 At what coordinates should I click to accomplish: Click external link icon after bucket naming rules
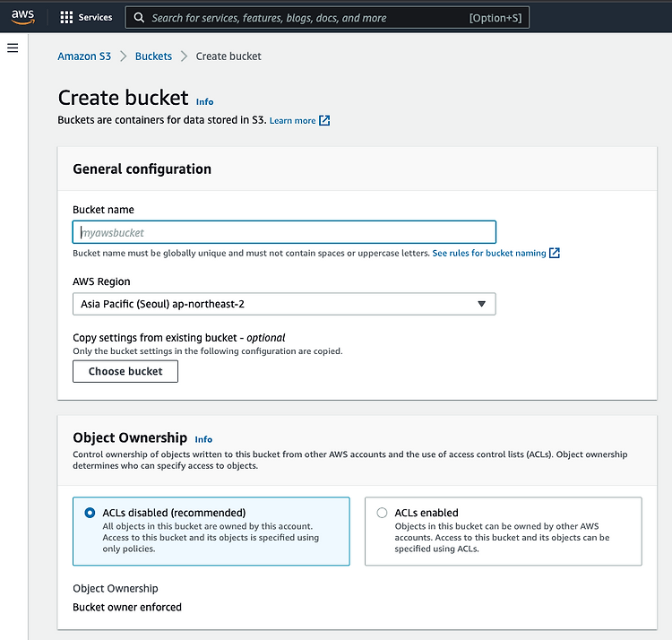tap(554, 253)
